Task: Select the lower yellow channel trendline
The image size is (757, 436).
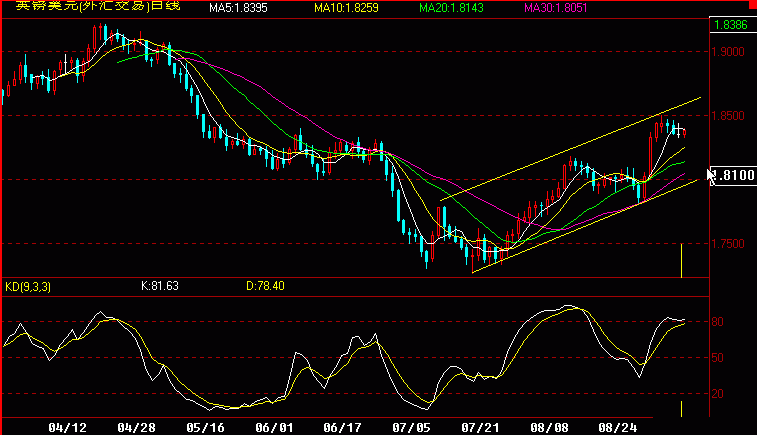Action: (x=585, y=226)
